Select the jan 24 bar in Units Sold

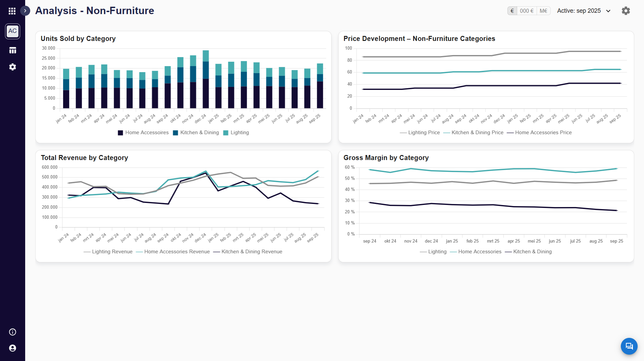coord(66,89)
